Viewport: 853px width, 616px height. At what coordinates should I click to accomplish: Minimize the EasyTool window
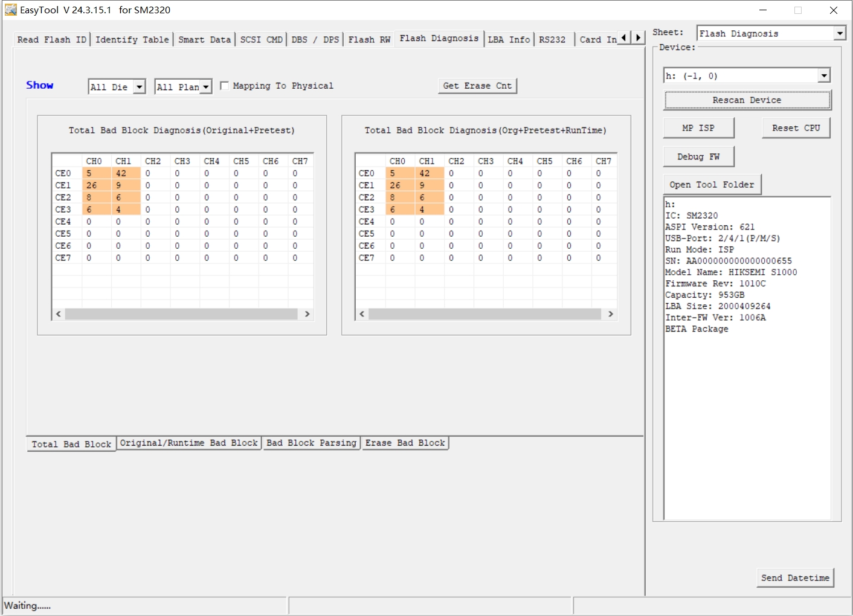click(x=763, y=10)
